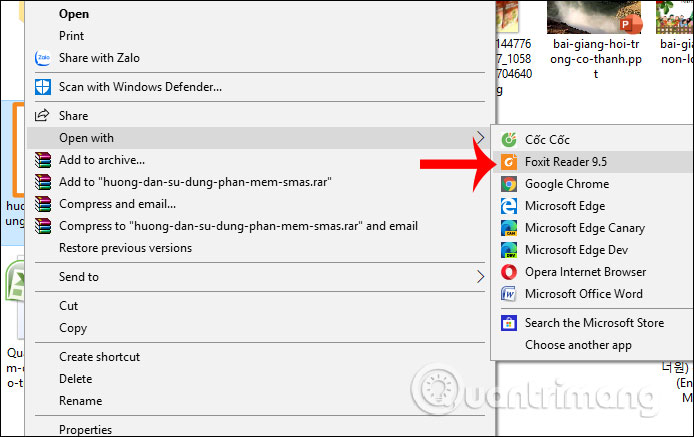Viewport: 694px width, 437px height.
Task: Select Cut from the context menu
Action: pos(68,306)
